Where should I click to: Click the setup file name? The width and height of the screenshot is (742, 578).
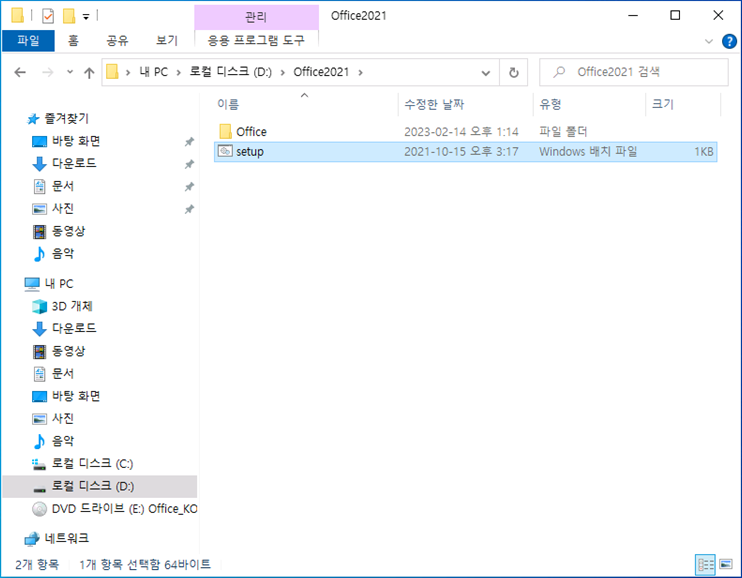pyautogui.click(x=250, y=151)
